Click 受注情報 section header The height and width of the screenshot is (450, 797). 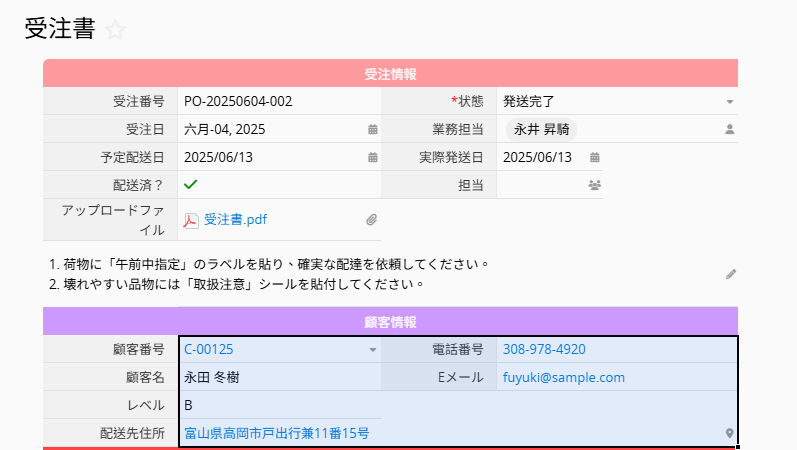[390, 74]
